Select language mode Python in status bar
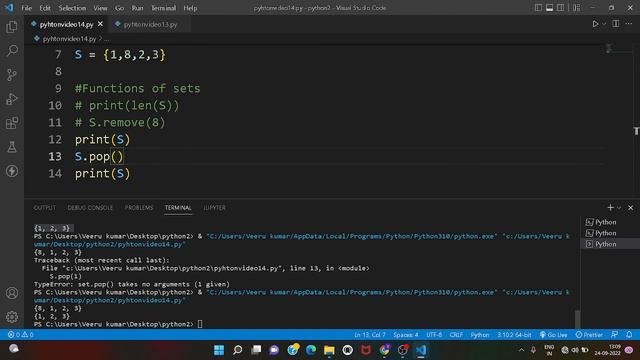 click(x=480, y=335)
